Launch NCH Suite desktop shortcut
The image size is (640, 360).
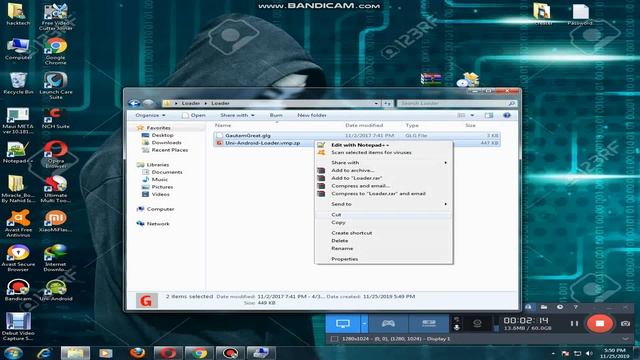click(x=56, y=118)
